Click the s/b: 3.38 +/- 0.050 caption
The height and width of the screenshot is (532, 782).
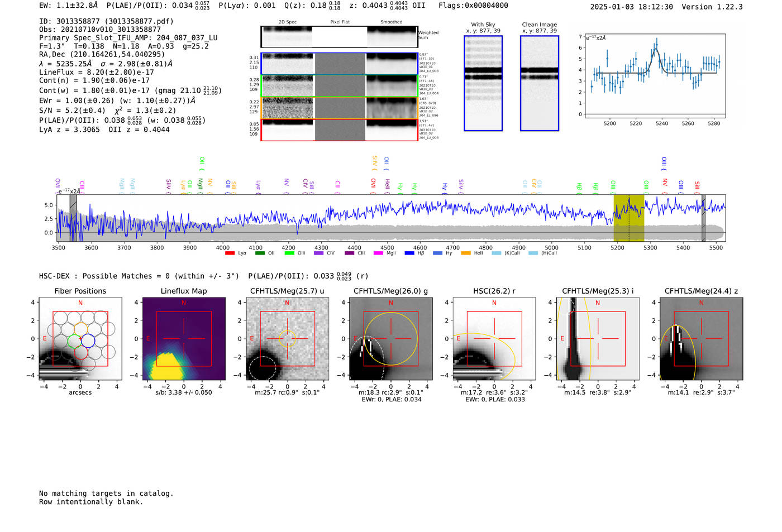pos(184,392)
